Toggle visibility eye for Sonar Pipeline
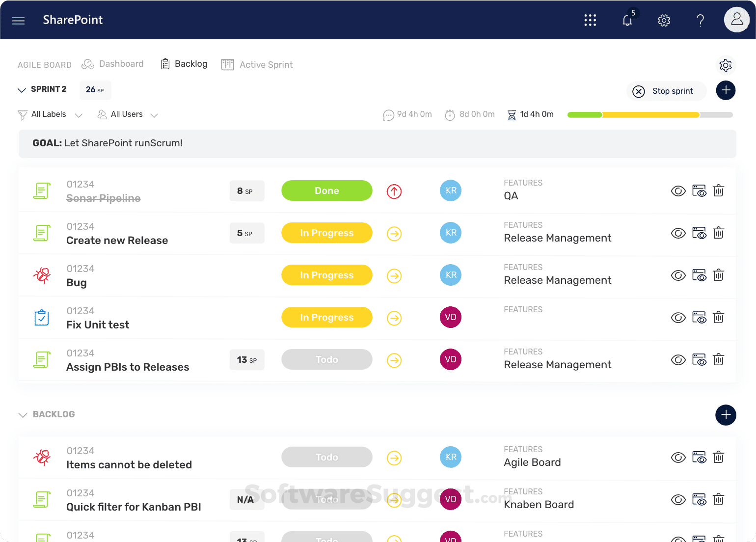 678,191
